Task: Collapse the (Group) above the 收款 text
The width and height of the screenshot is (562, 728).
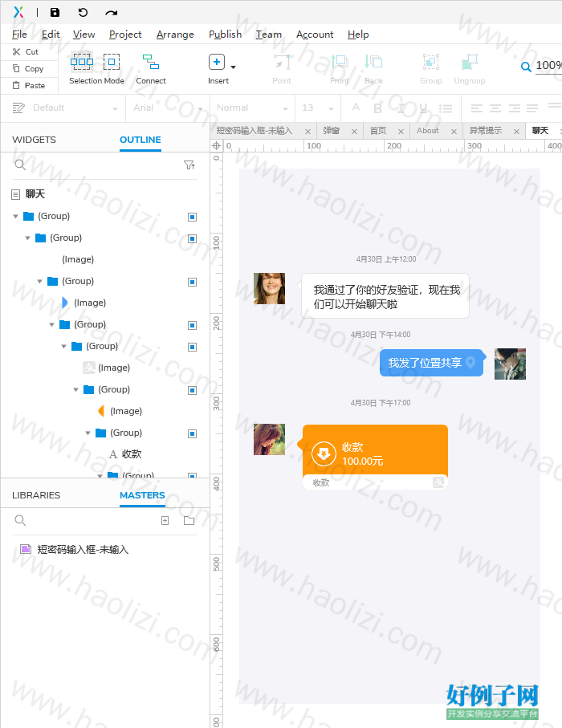Action: point(88,433)
